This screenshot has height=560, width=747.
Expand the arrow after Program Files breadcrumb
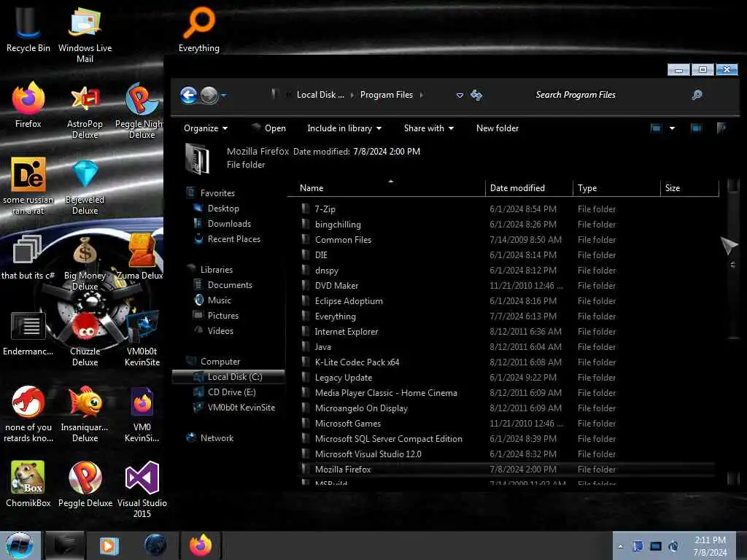(x=421, y=96)
